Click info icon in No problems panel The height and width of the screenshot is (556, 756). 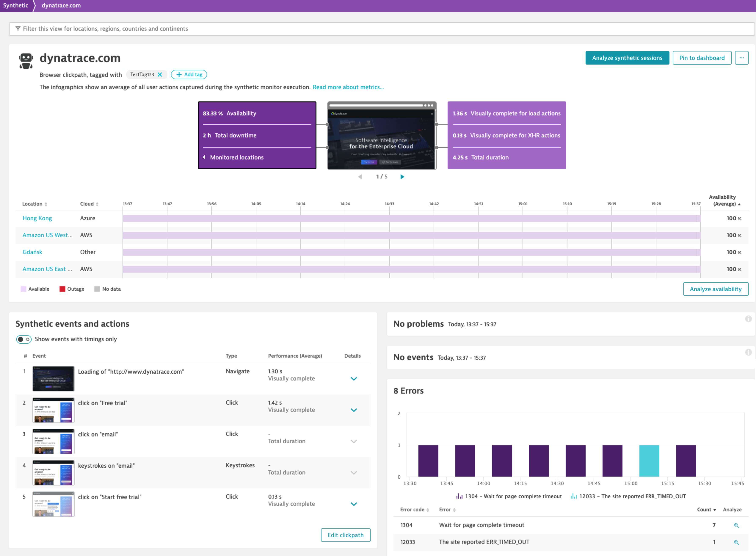(748, 319)
